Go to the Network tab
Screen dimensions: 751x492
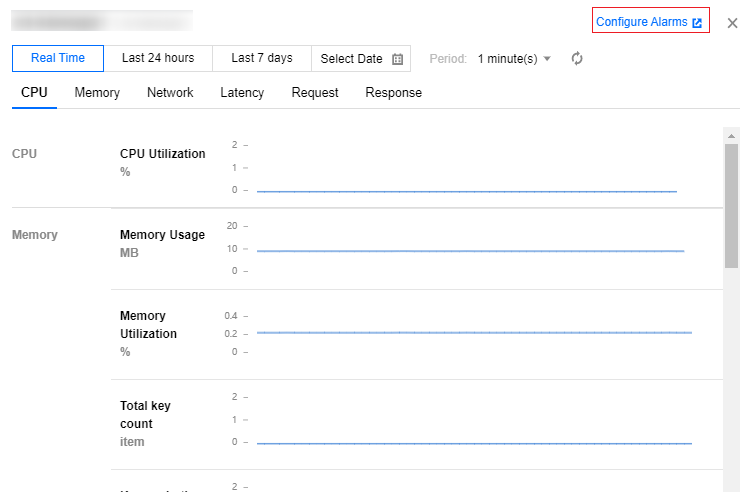[x=170, y=93]
